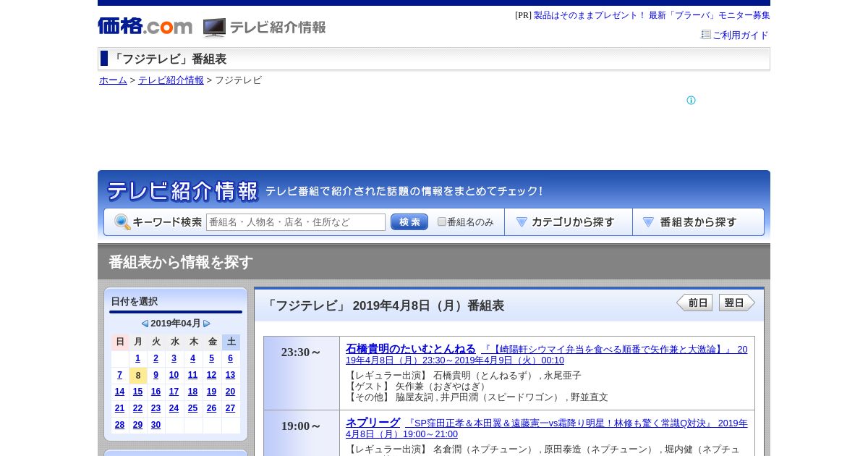868x456 pixels.
Task: Select April 4 in calendar
Action: coord(192,358)
